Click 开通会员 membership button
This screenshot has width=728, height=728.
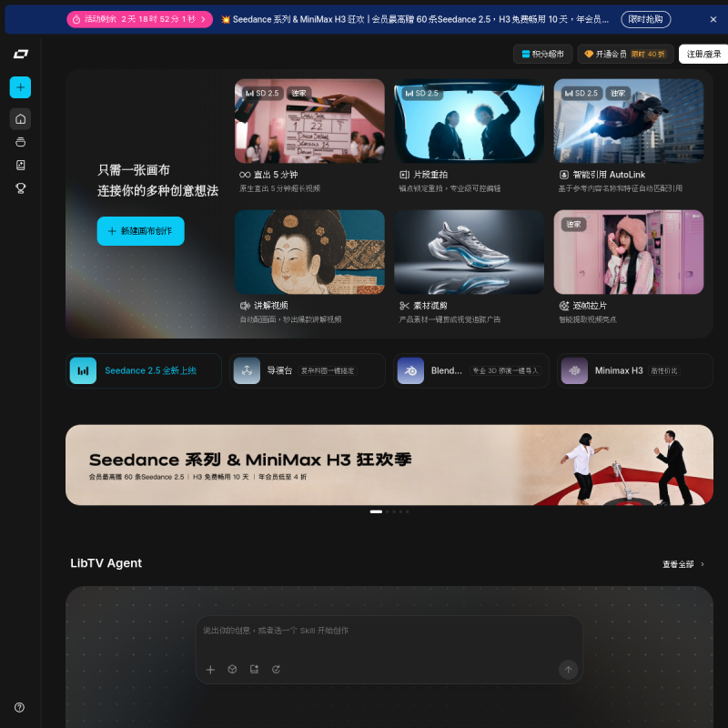click(x=625, y=54)
